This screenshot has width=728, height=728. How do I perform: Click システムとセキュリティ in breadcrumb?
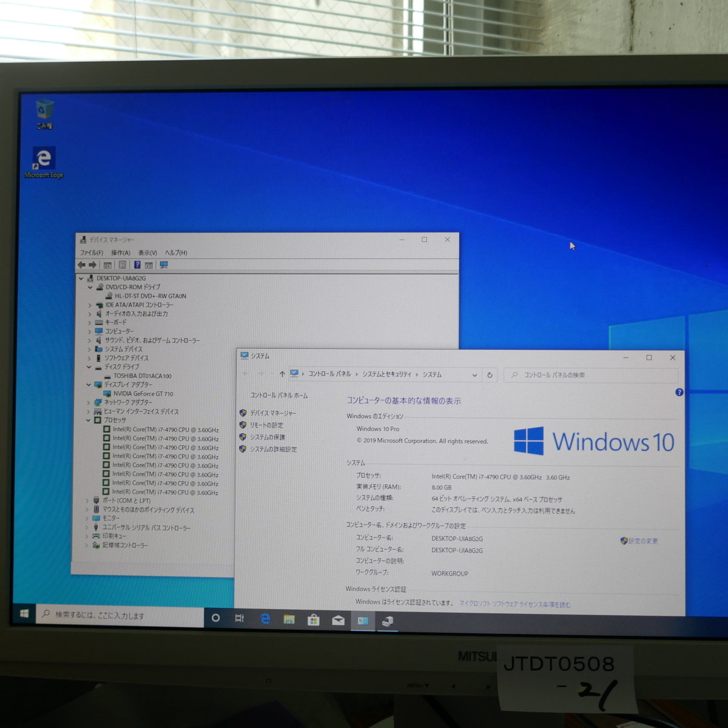tap(386, 374)
